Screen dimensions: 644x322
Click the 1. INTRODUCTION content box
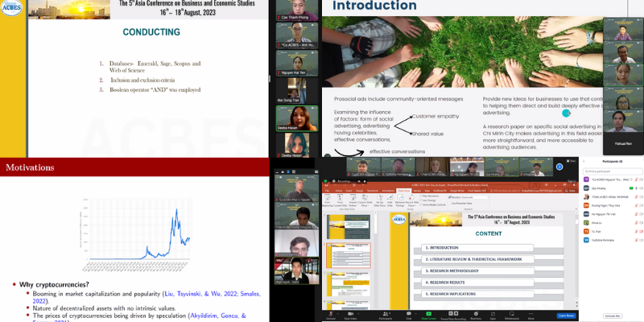[477, 248]
